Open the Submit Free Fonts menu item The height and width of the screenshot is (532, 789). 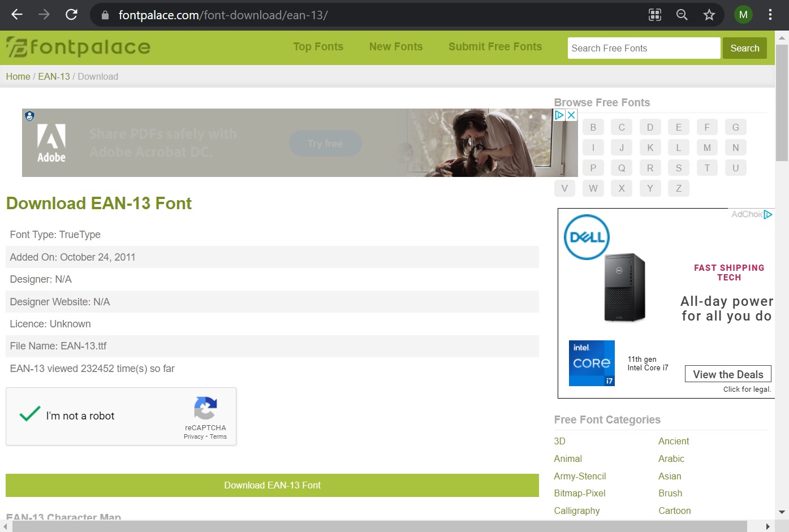coord(494,47)
